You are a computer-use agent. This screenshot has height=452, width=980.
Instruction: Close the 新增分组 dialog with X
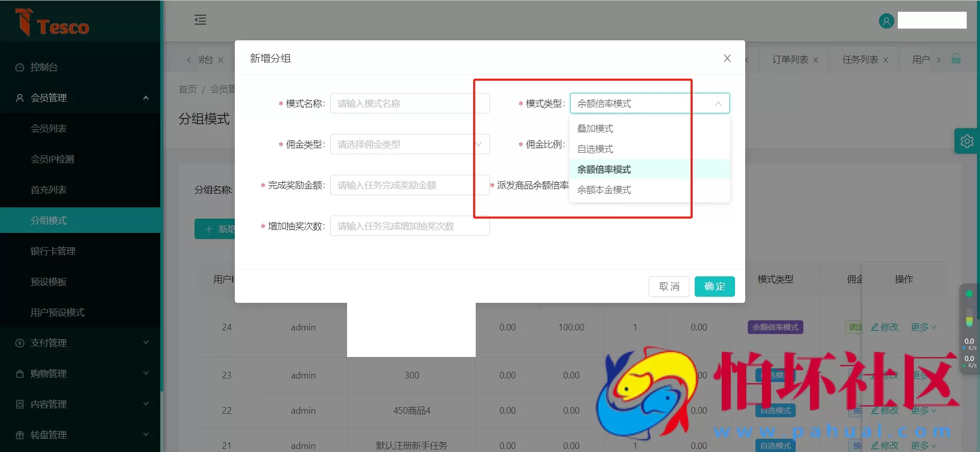727,58
